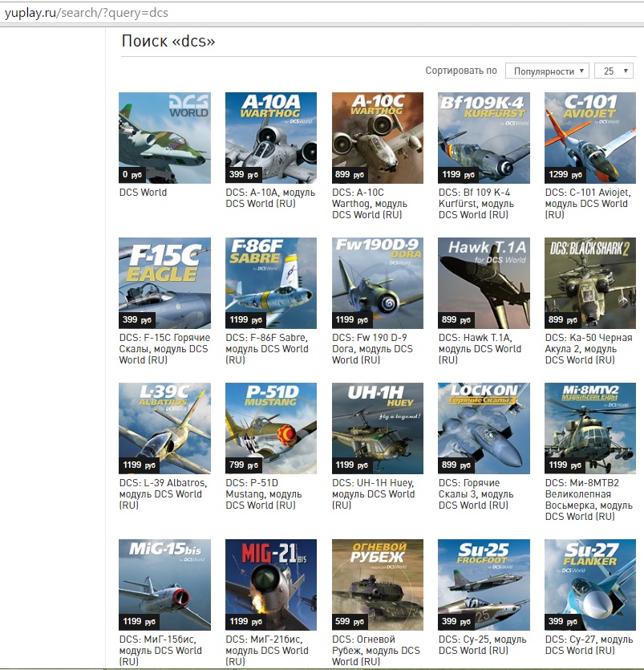Image resolution: width=644 pixels, height=670 pixels.
Task: Open the C-101 Aviojet cover image
Action: (590, 138)
